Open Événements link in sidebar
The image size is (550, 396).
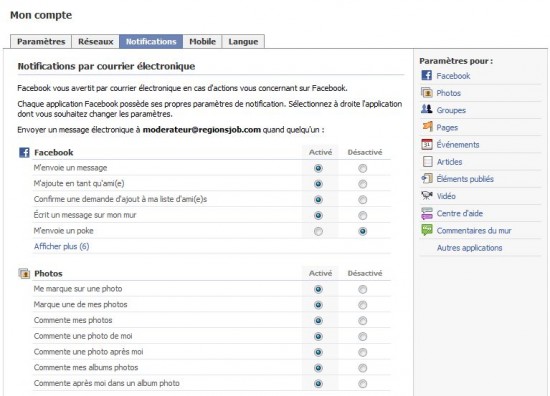pos(458,145)
